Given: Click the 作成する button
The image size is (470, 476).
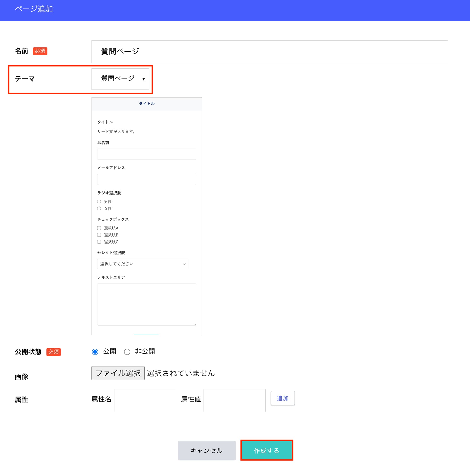Looking at the screenshot, I should [x=267, y=450].
